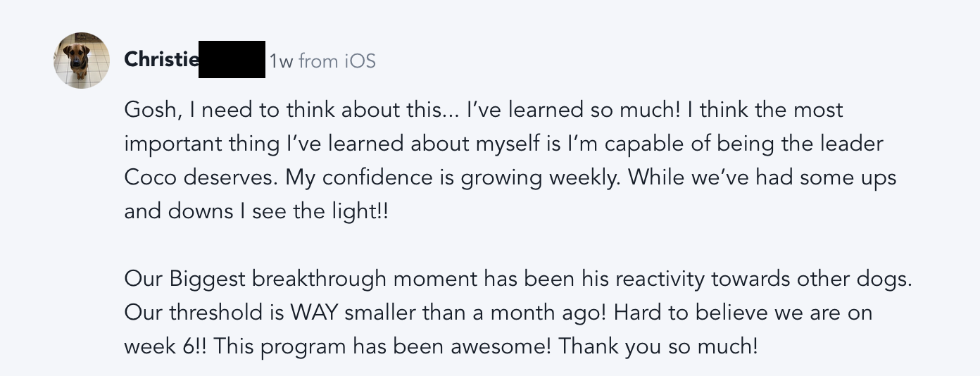Click the 'week 6!!' text
The height and width of the screenshot is (376, 980).
coord(165,346)
